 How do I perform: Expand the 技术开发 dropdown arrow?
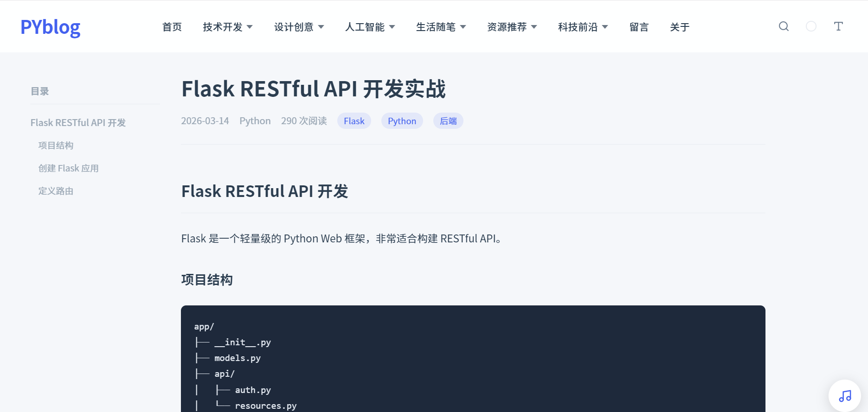[x=250, y=27]
